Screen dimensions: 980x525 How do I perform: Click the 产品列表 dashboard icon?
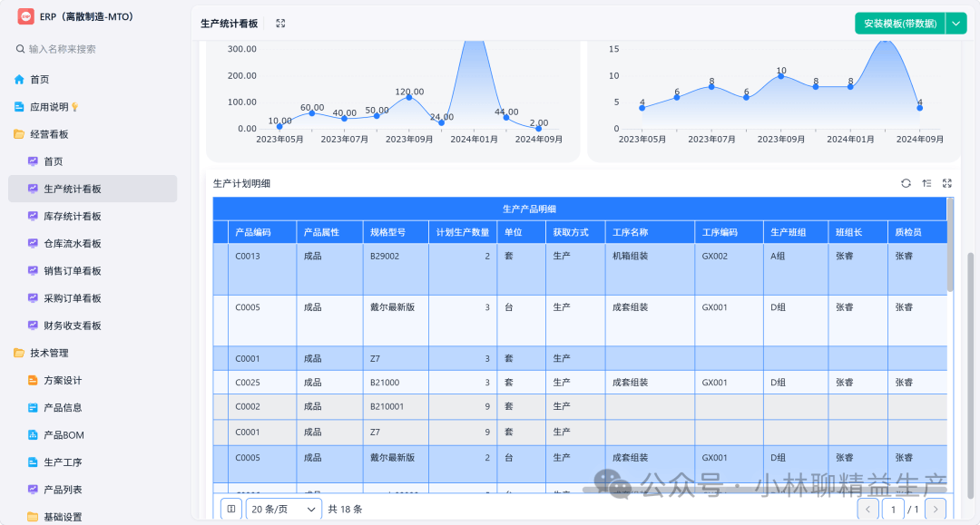(34, 490)
